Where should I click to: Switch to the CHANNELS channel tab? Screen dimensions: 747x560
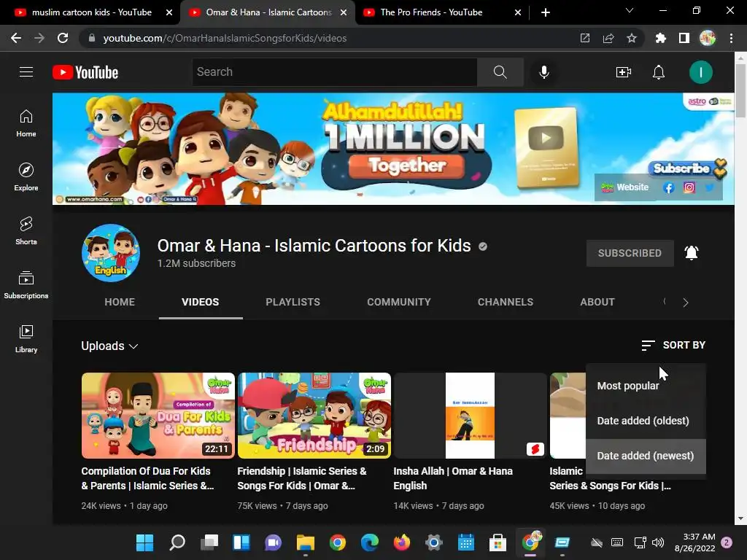(x=506, y=303)
